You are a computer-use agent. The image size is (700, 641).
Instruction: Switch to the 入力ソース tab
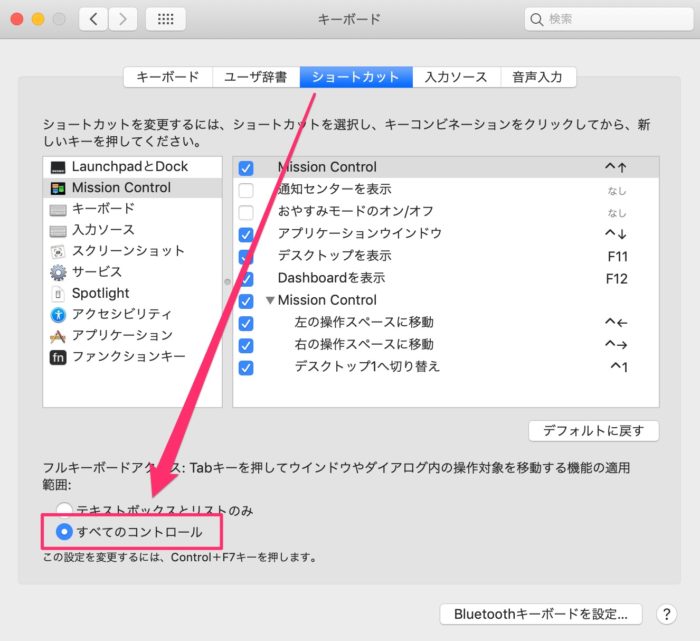point(455,77)
